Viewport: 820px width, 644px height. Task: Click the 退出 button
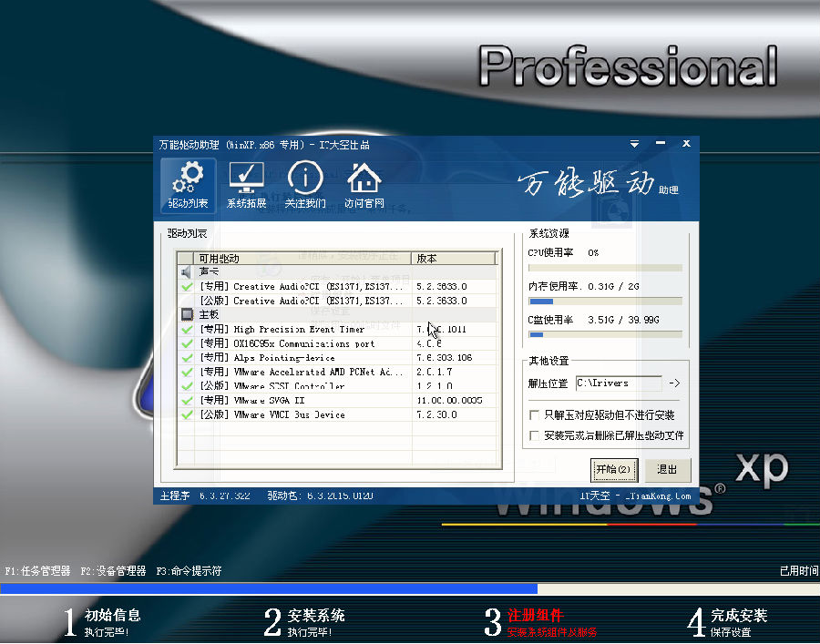tap(667, 469)
